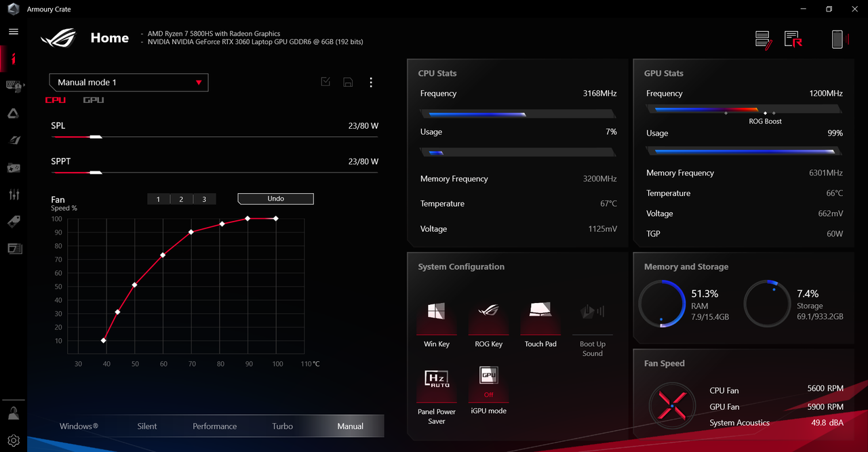Screen dimensions: 868x452
Task: Click the fan curve point at 40°C
Action: point(104,340)
